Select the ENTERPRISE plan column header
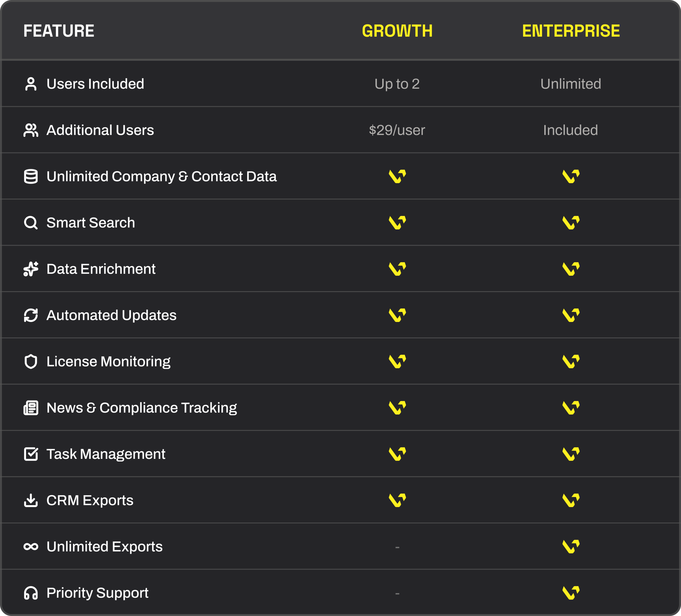The height and width of the screenshot is (616, 681). coord(571,31)
